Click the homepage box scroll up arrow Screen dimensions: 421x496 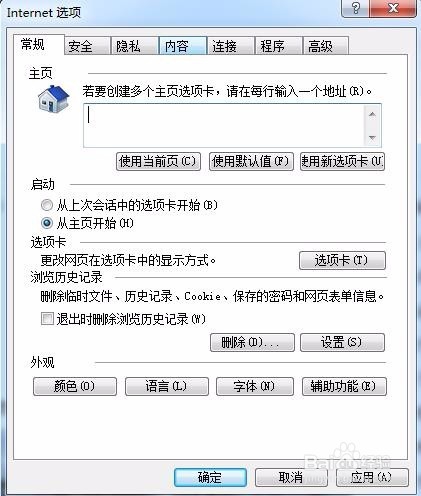pyautogui.click(x=372, y=115)
